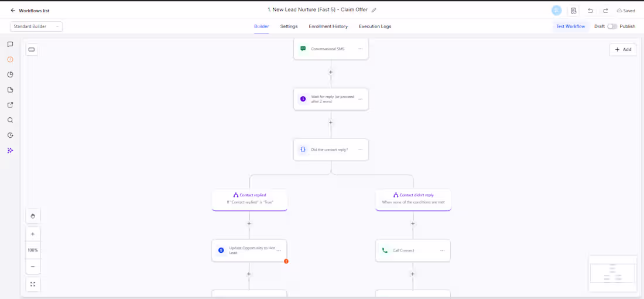This screenshot has width=644, height=299.
Task: Open the Enrollment History tab
Action: 328,26
